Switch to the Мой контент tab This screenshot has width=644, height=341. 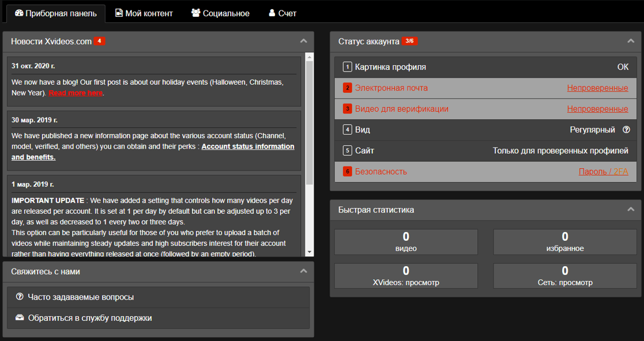[x=144, y=14]
